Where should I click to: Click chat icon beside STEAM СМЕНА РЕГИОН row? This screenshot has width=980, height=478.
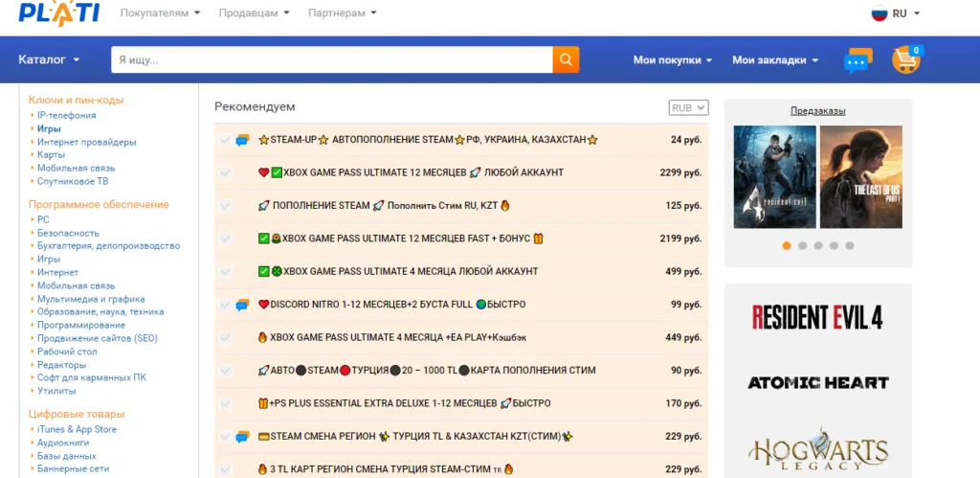coord(242,437)
